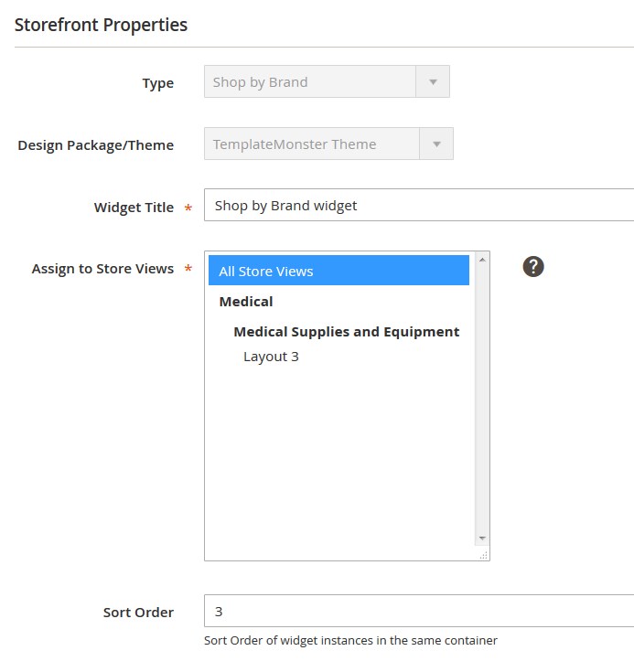Image resolution: width=634 pixels, height=672 pixels.
Task: Select Medical Supplies and Equipment store
Action: (346, 331)
